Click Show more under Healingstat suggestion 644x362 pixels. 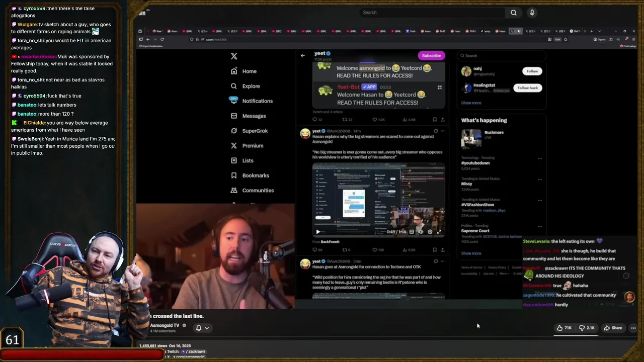(x=471, y=103)
